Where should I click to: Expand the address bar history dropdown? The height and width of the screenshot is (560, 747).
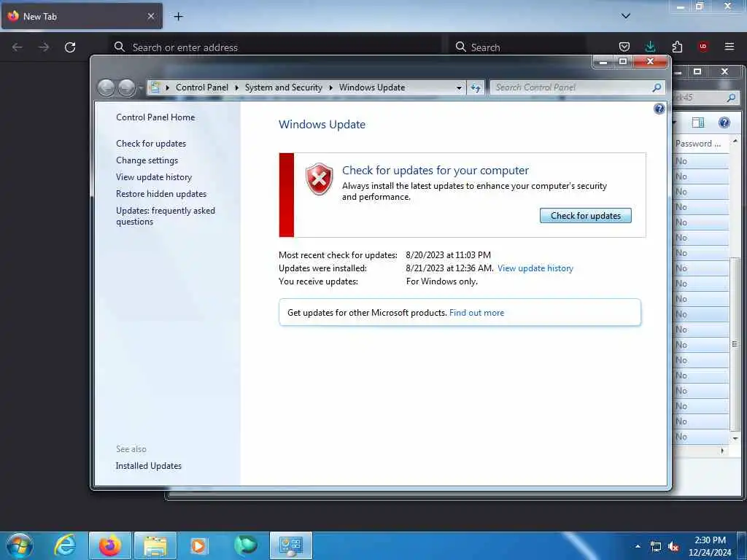point(459,87)
